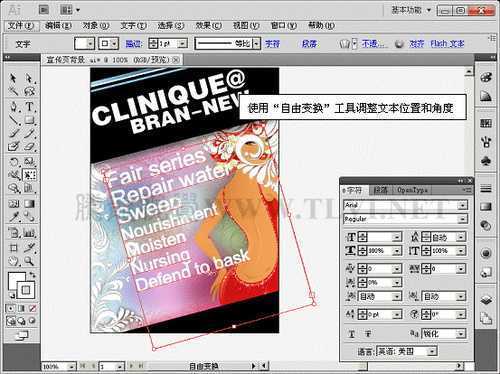Select the Gradient tool
Screen dimensions: 500x374
click(29, 204)
